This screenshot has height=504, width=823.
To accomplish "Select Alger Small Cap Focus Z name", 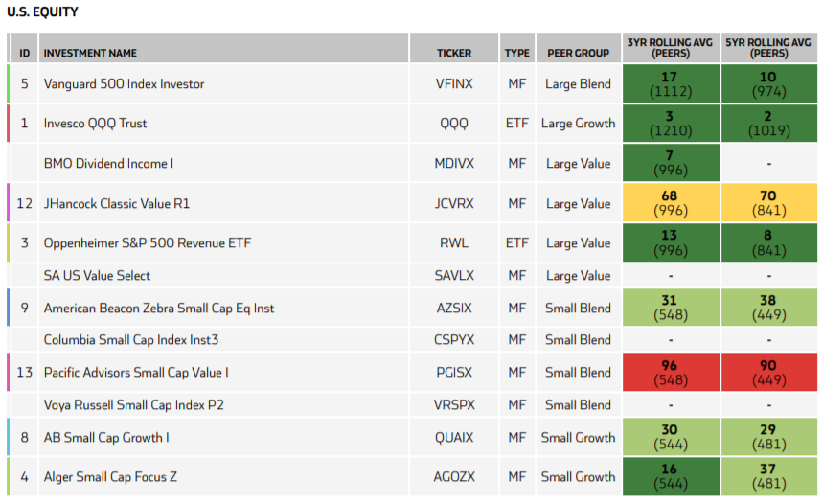I will tap(110, 477).
